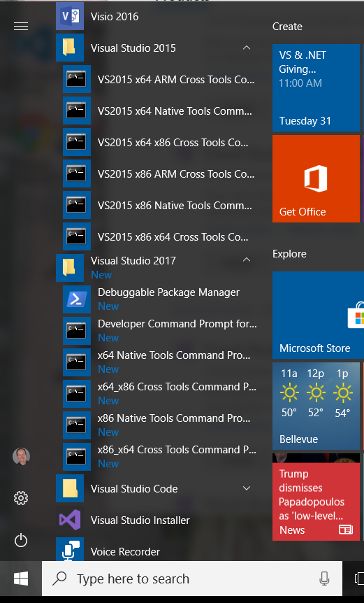The height and width of the screenshot is (603, 364).
Task: Click the Power button icon
Action: pos(21,541)
